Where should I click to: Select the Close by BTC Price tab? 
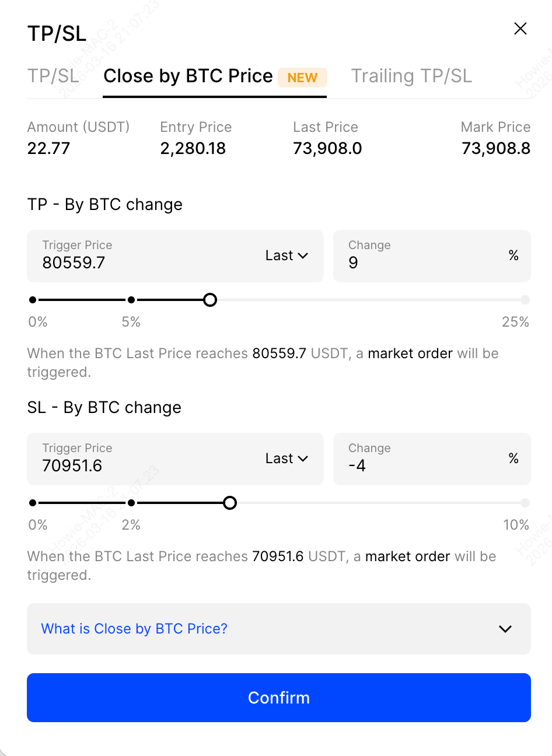[188, 76]
